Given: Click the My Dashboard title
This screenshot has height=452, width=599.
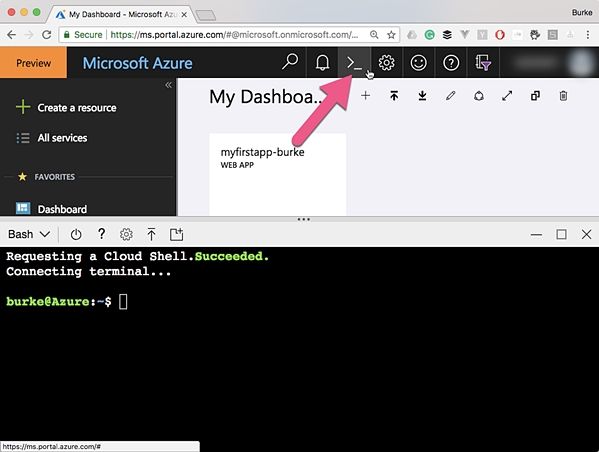Looking at the screenshot, I should coord(266,97).
